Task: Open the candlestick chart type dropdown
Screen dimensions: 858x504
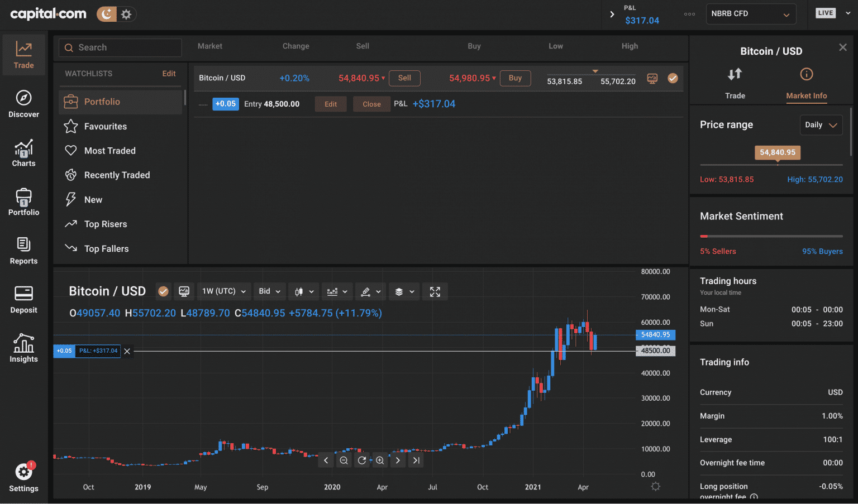Action: tap(304, 291)
